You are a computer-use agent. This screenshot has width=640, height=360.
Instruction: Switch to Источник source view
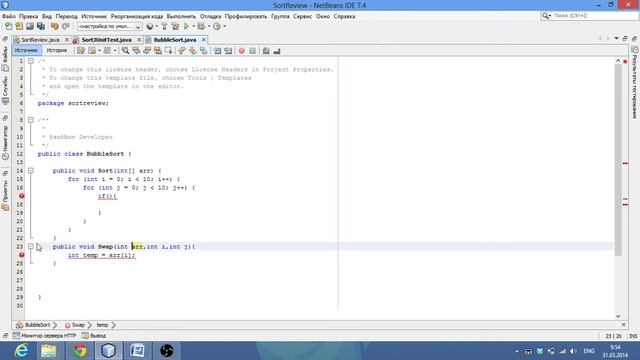26,51
